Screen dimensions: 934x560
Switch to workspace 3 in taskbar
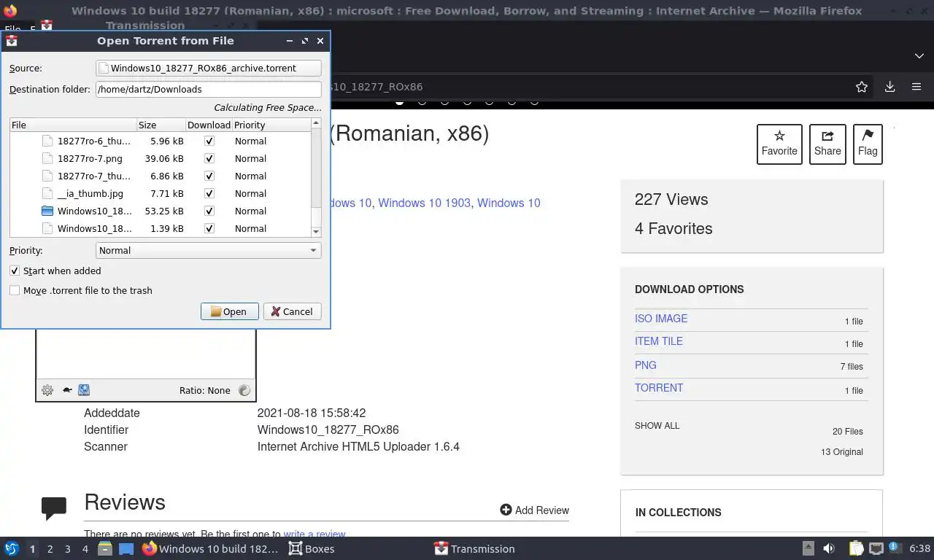[67, 548]
